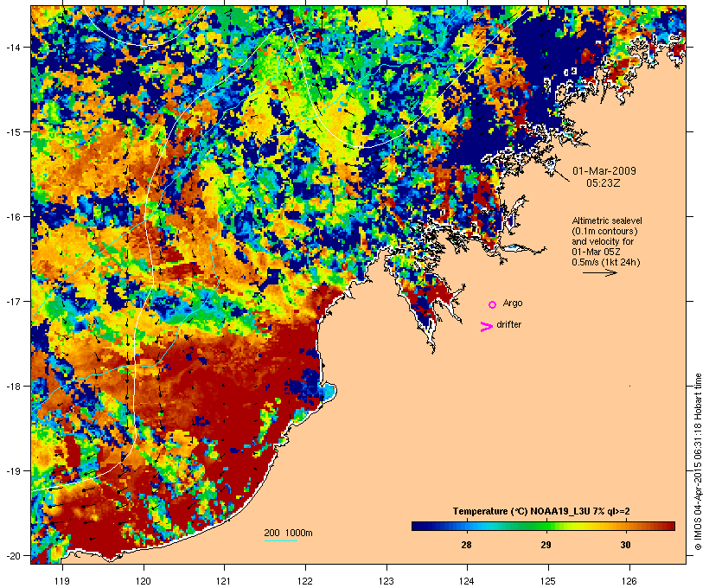Screen dimensions: 709x588
Task: Click the color bar value 28
Action: (467, 545)
